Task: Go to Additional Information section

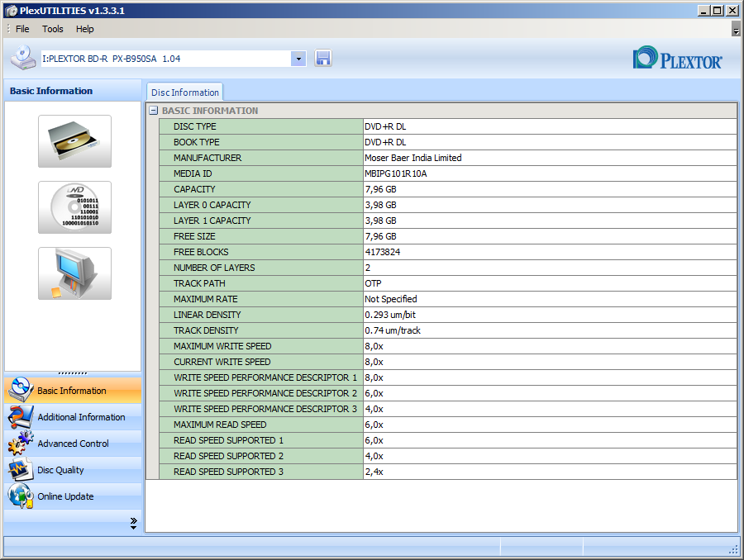Action: click(x=73, y=417)
